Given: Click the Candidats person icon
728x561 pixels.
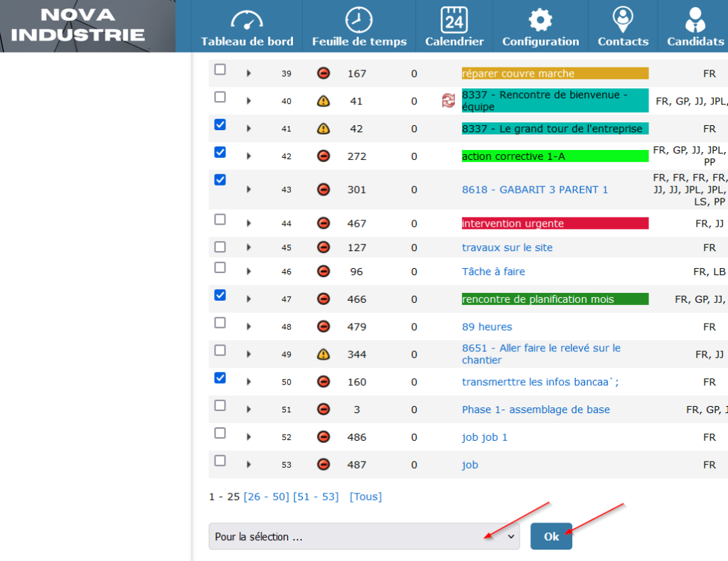Looking at the screenshot, I should click(695, 19).
